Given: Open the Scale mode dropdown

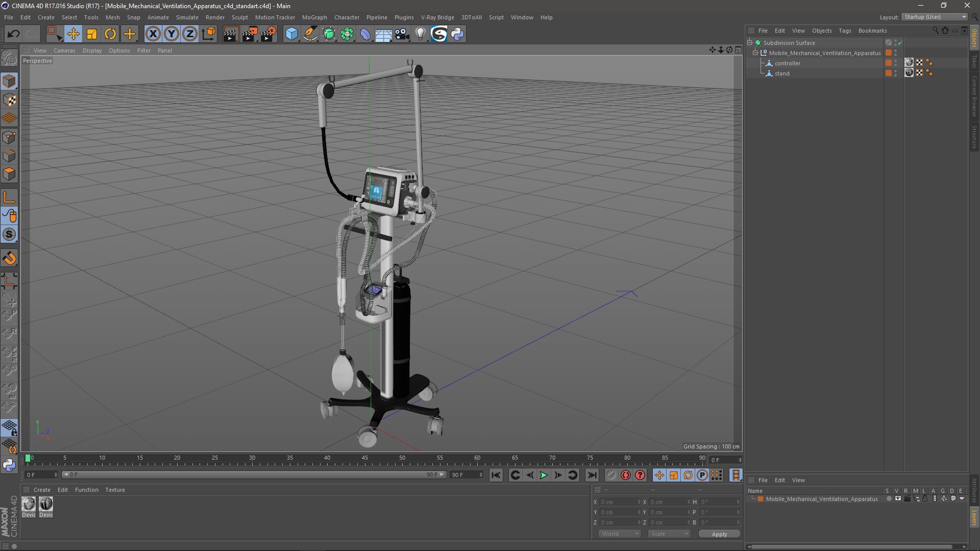Looking at the screenshot, I should coord(669,534).
